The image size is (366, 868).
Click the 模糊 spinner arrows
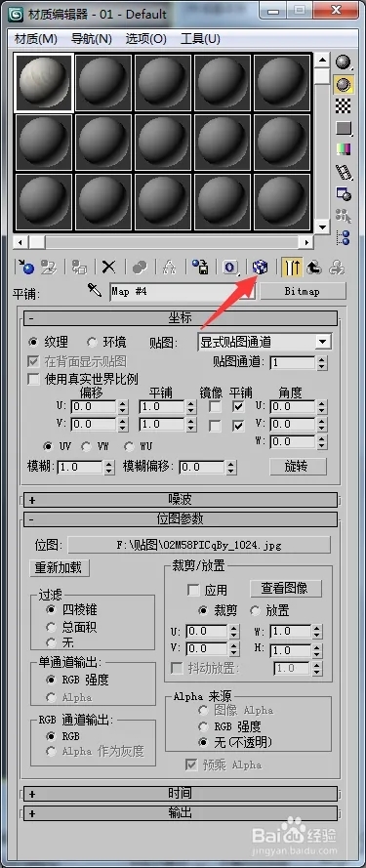point(109,468)
